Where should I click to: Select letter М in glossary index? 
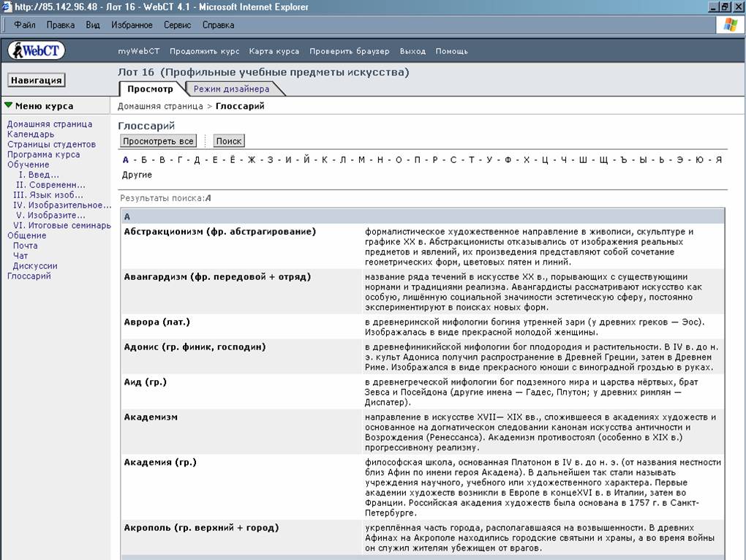click(x=361, y=159)
